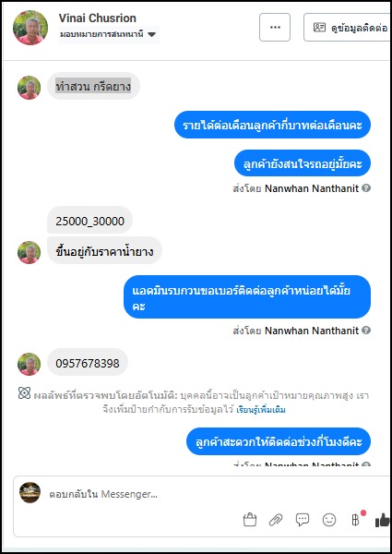392x554 pixels.
Task: Click help icon beside first Nanwhan Nanthanit
Action: pos(366,188)
